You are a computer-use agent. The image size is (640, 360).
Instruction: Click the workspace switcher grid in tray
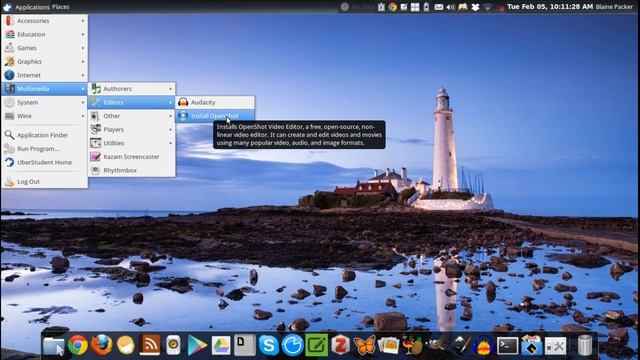pos(415,7)
